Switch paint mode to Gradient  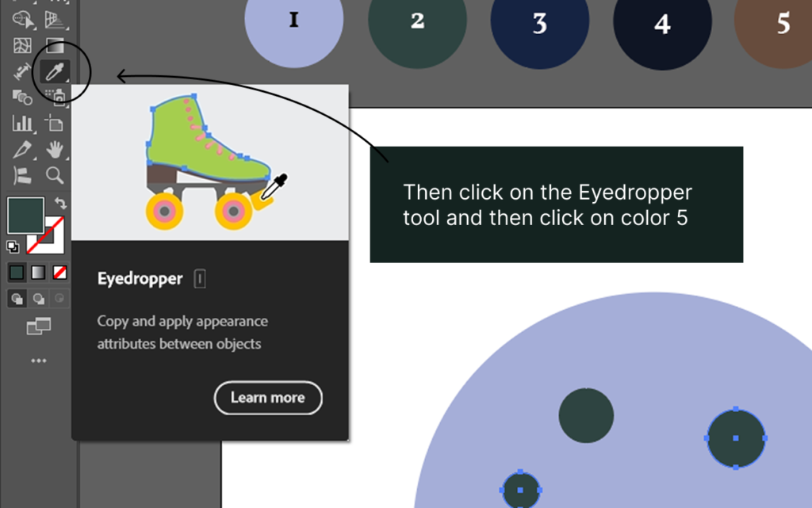point(38,272)
